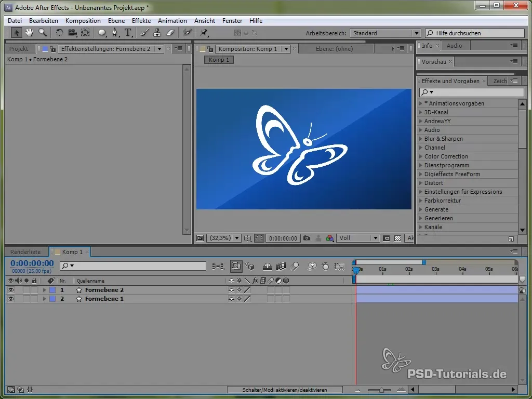Select the Eraser tool
Viewport: 532px width, 399px height.
point(170,33)
